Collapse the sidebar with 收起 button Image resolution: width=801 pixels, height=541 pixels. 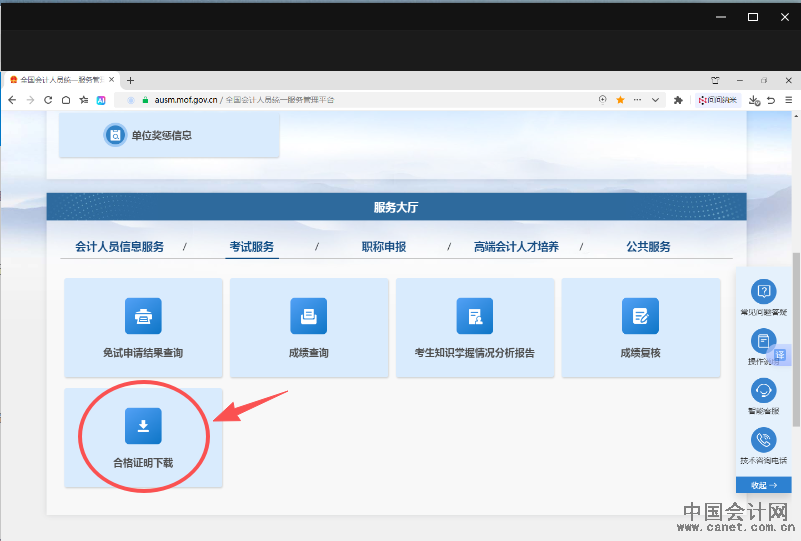pyautogui.click(x=764, y=485)
